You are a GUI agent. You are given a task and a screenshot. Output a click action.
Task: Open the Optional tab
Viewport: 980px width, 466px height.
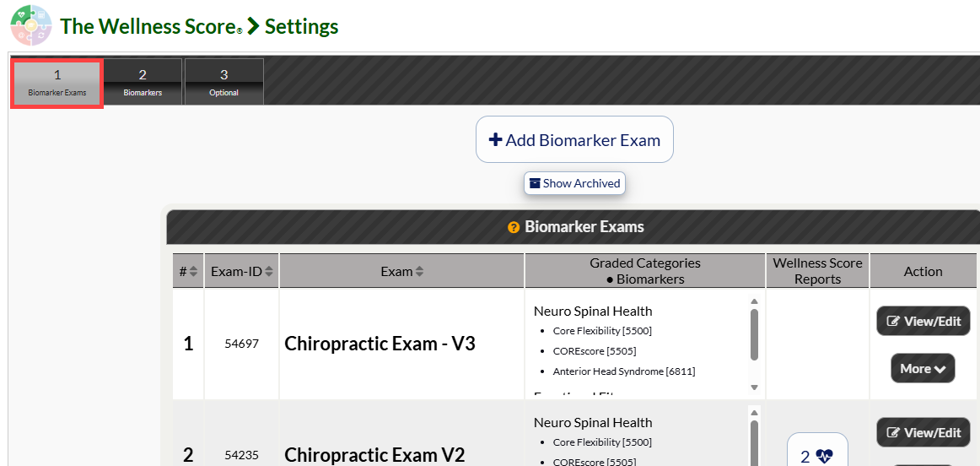click(223, 82)
